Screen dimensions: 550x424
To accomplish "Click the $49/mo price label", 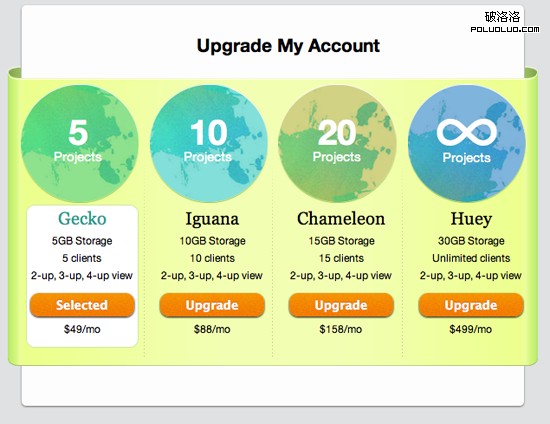I will point(82,329).
